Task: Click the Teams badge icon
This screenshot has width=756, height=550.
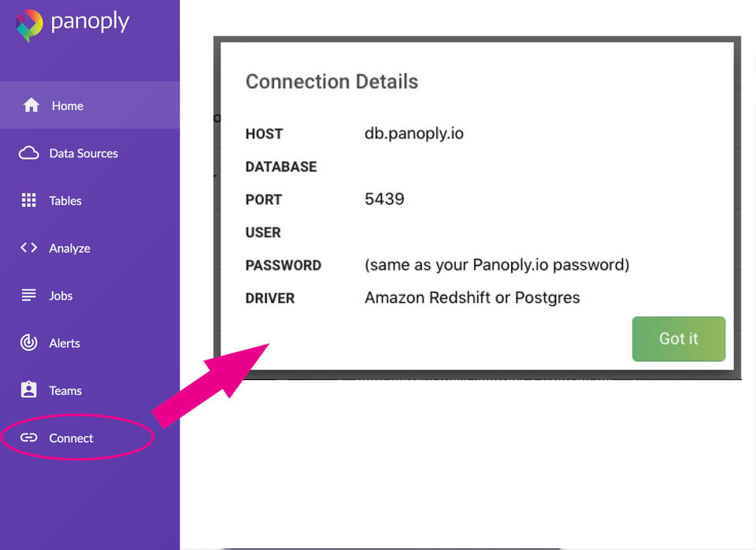Action: (x=29, y=390)
